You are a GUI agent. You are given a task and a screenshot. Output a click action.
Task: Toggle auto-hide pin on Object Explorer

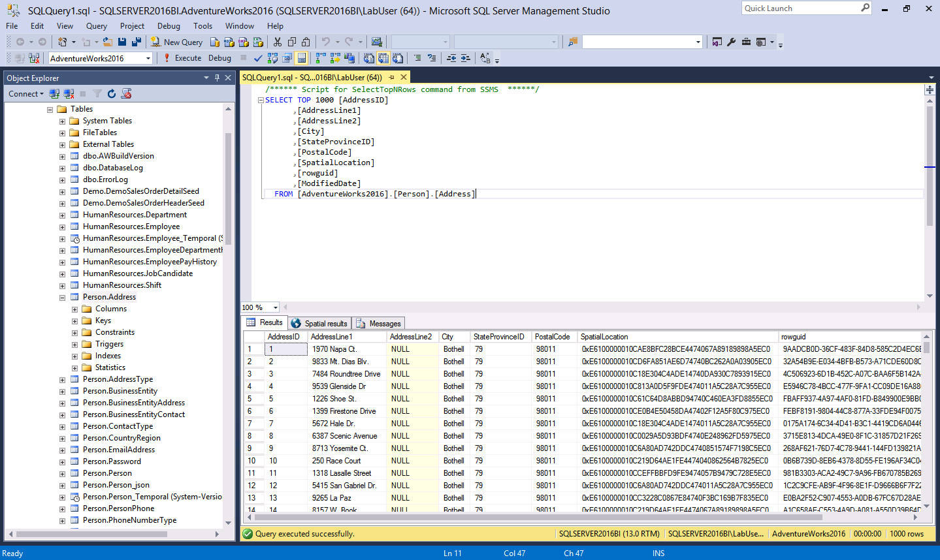218,78
